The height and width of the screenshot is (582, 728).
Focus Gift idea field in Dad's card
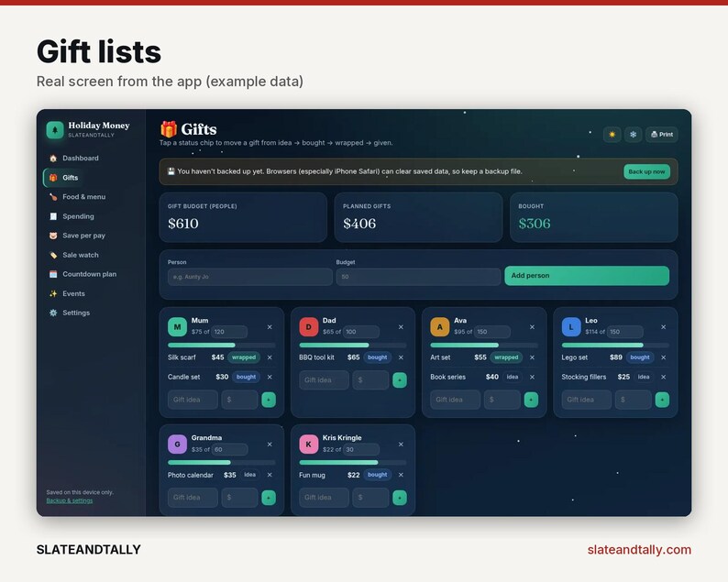coord(324,380)
